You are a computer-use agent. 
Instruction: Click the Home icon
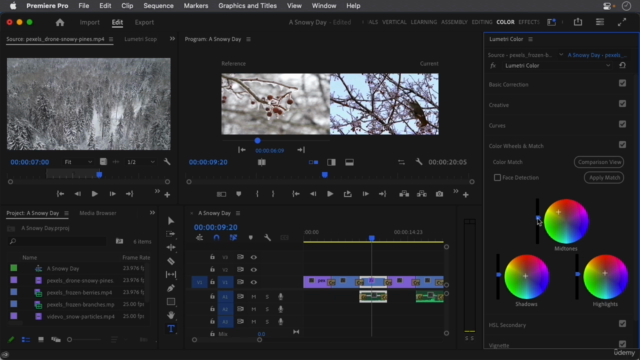click(60, 22)
